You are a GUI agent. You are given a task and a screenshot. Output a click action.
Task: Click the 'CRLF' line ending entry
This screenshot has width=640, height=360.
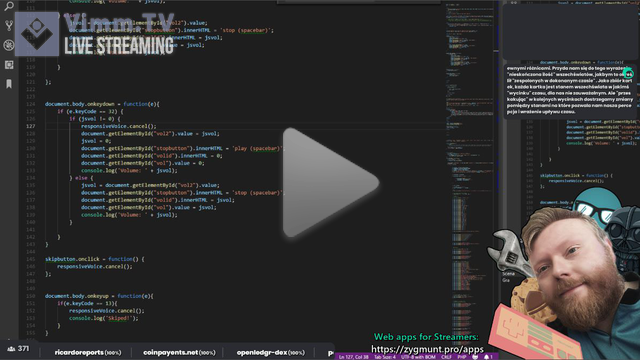(447, 357)
